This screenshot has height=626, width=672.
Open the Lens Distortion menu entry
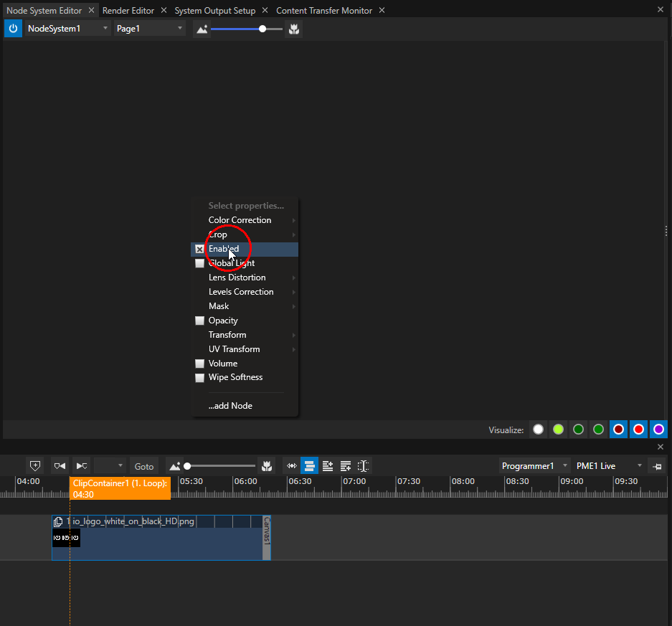point(245,278)
